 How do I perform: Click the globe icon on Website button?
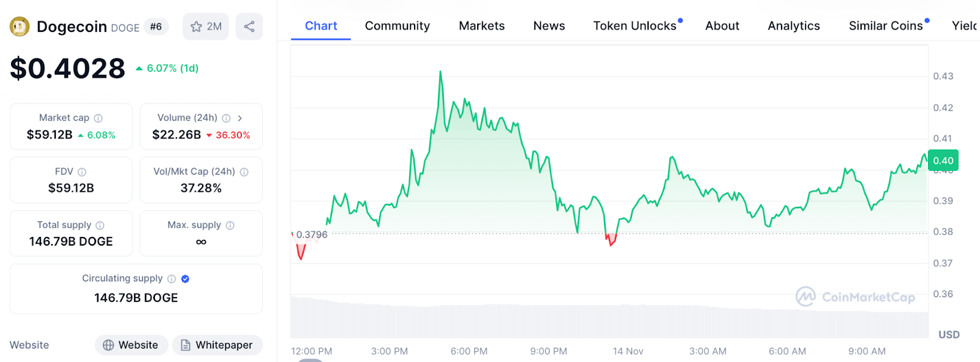tap(108, 345)
